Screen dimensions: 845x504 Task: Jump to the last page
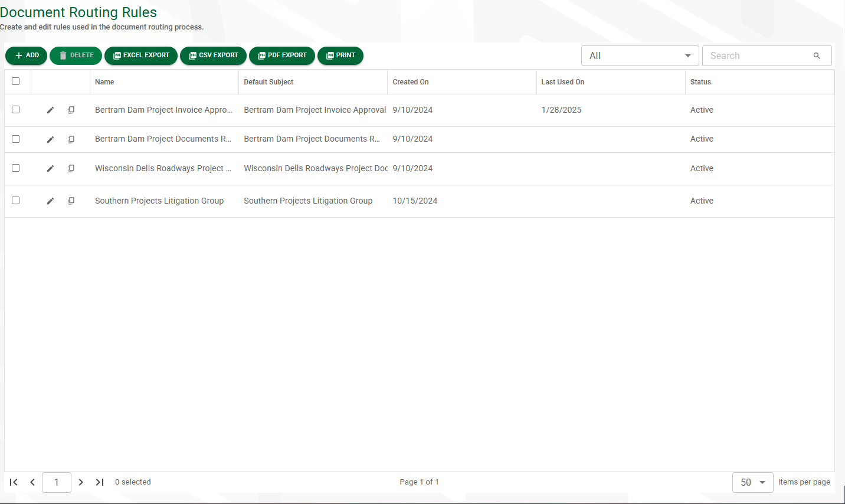tap(100, 482)
